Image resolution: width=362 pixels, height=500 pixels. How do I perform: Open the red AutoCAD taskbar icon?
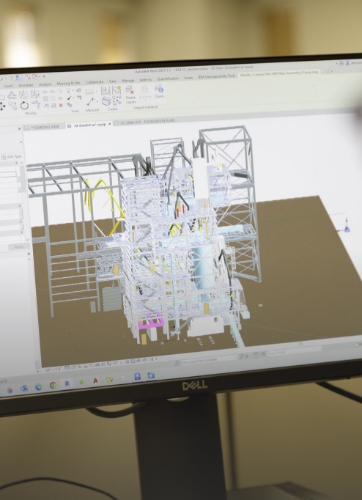coord(96,381)
